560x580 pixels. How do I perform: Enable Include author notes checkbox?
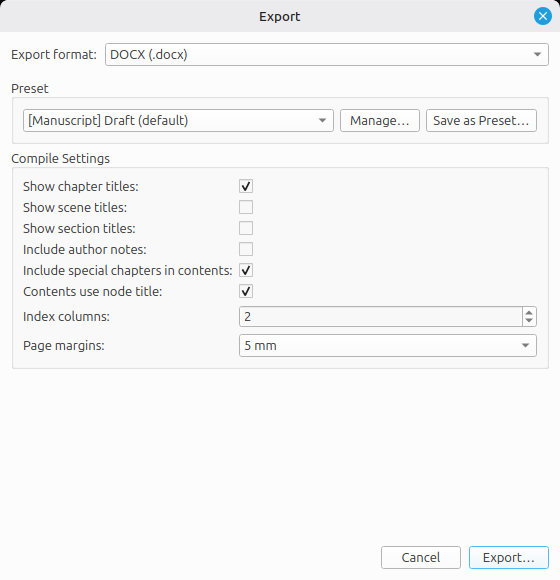[246, 249]
